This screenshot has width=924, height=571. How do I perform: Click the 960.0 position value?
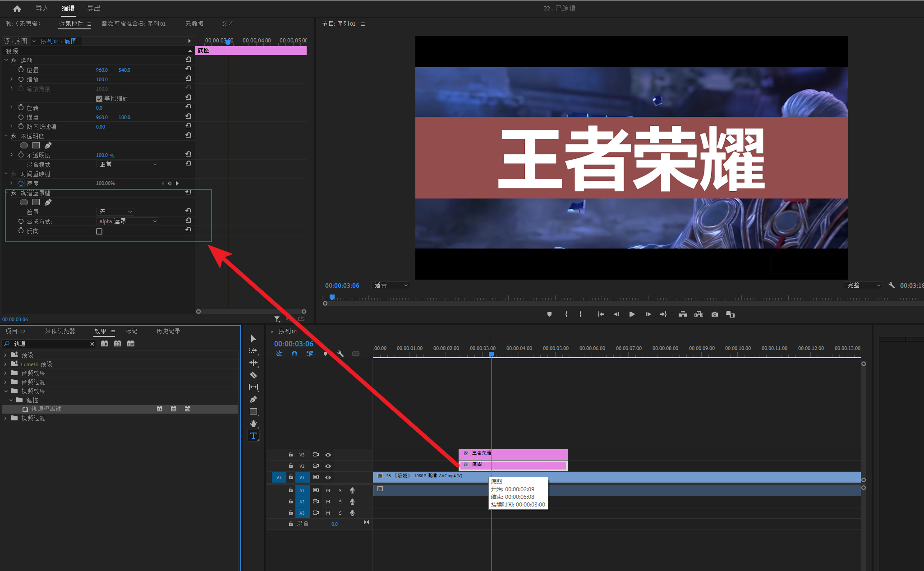pos(101,70)
